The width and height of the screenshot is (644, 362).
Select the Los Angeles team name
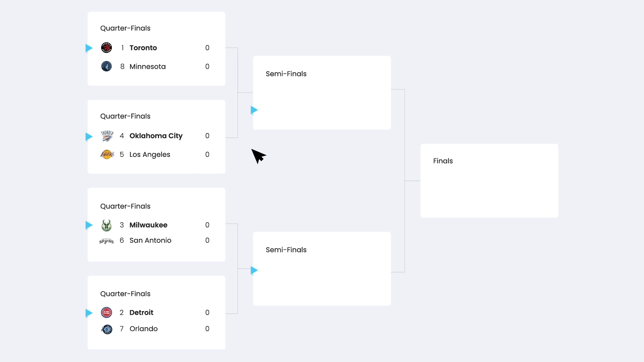[150, 155]
